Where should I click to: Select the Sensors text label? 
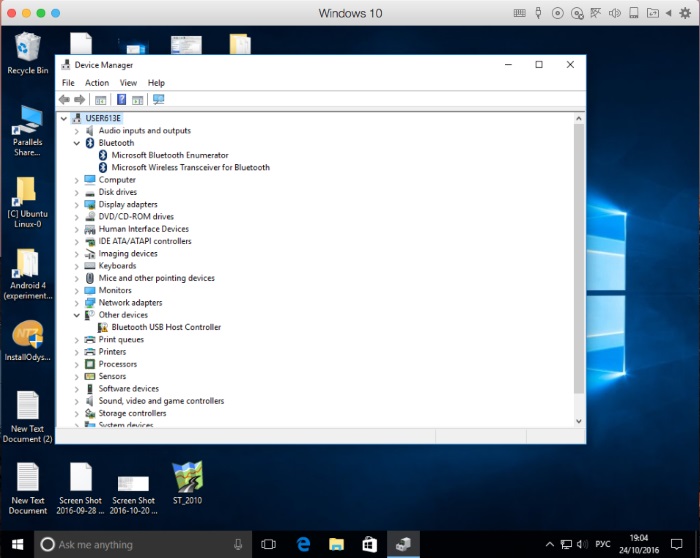112,376
